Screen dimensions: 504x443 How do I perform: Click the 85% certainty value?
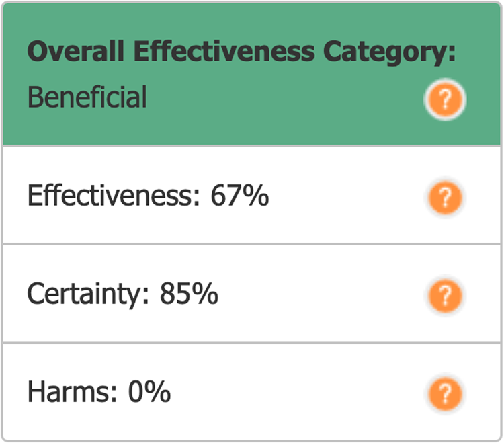[189, 294]
